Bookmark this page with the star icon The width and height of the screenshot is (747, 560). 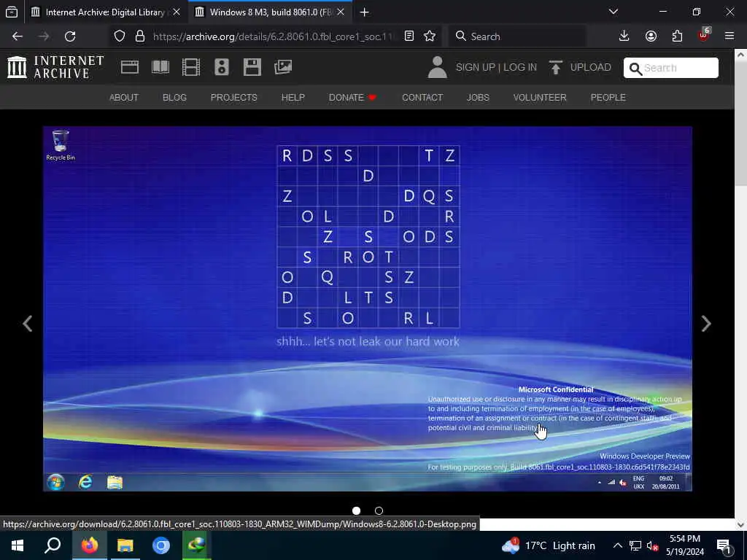(x=430, y=36)
